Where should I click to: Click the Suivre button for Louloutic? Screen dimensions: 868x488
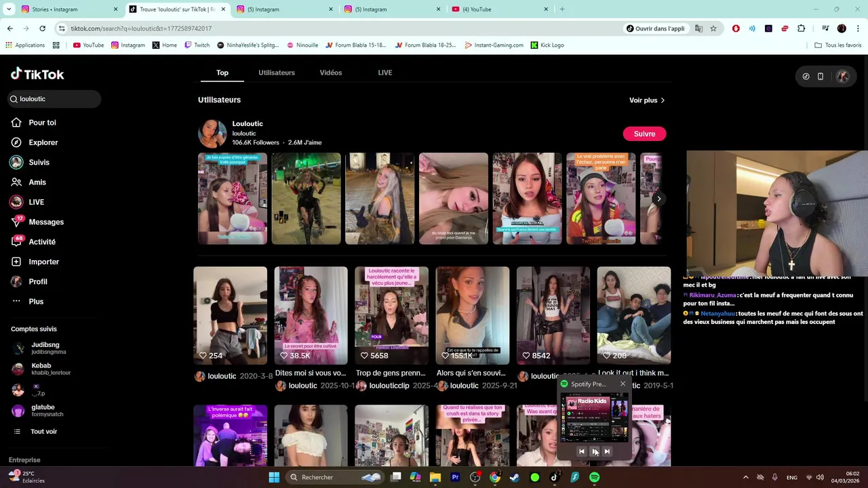644,134
